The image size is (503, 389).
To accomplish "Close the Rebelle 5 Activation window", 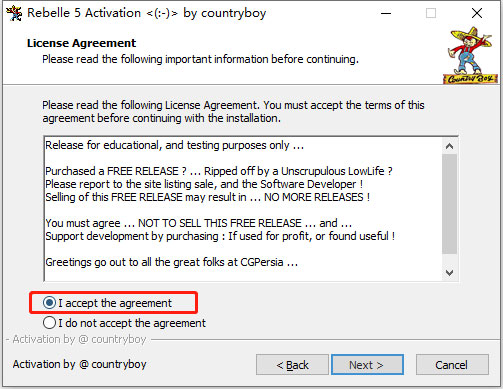I will click(477, 13).
